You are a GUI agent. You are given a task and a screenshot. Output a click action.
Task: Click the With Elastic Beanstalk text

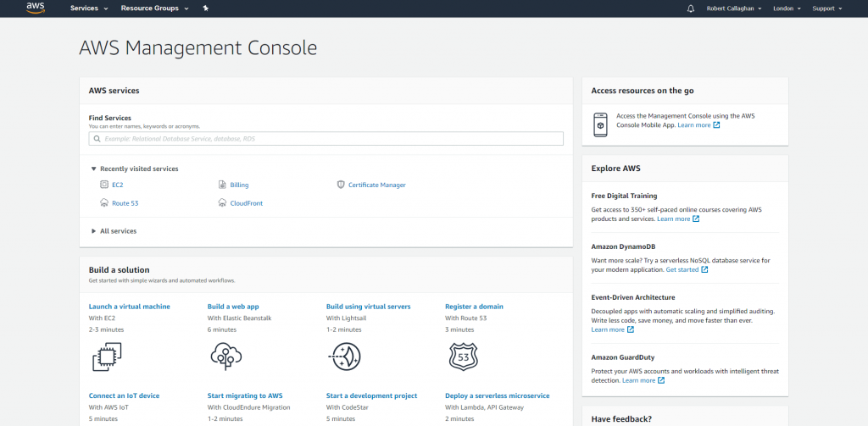[x=240, y=318]
